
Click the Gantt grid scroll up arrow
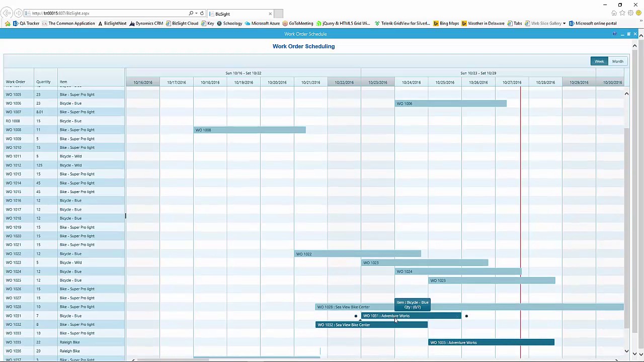(x=626, y=94)
